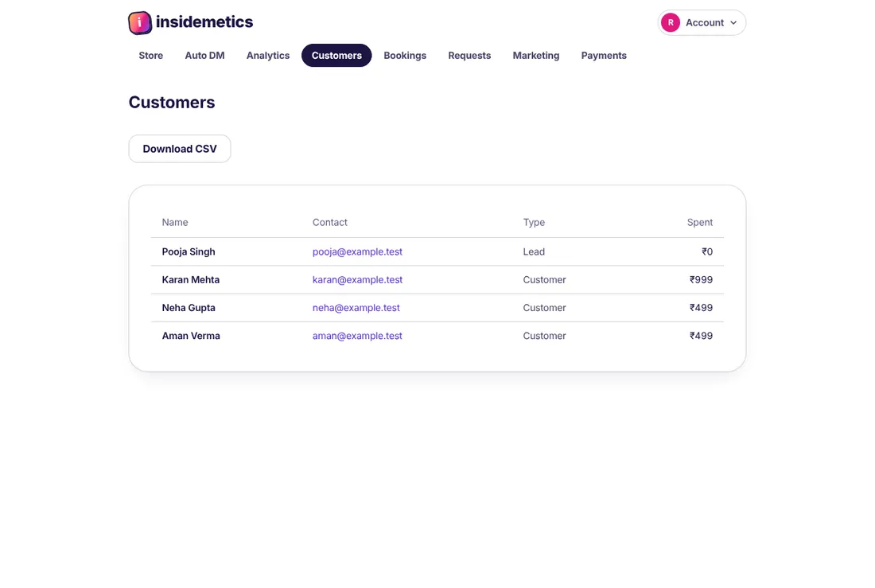Image resolution: width=875 pixels, height=588 pixels.
Task: Expand the Account dropdown chevron
Action: 733,23
